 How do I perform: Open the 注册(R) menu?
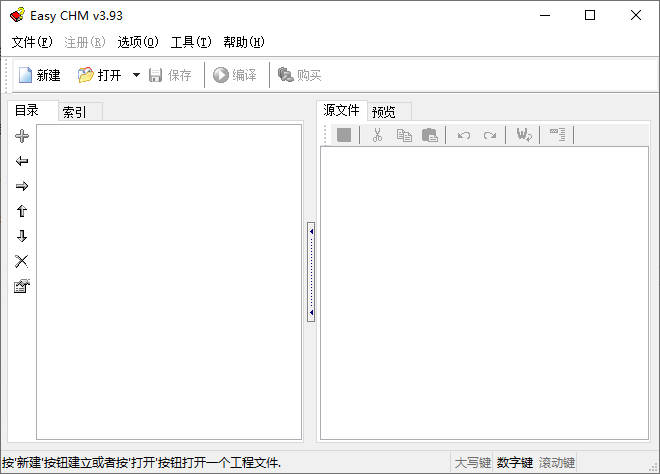tap(85, 42)
